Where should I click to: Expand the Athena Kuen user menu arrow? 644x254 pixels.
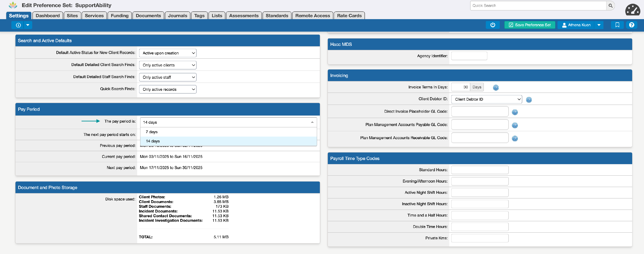click(x=599, y=25)
